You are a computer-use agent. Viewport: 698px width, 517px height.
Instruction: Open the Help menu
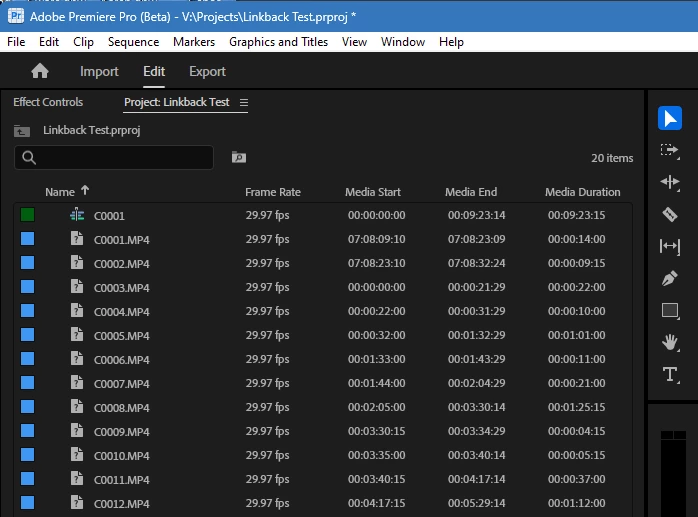(x=451, y=42)
